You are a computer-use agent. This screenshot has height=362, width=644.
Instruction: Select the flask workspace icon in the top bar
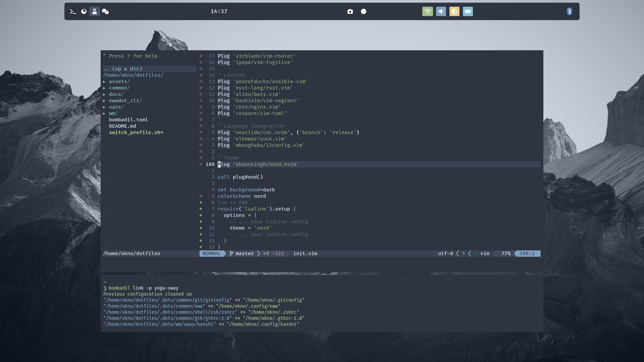tap(95, 11)
